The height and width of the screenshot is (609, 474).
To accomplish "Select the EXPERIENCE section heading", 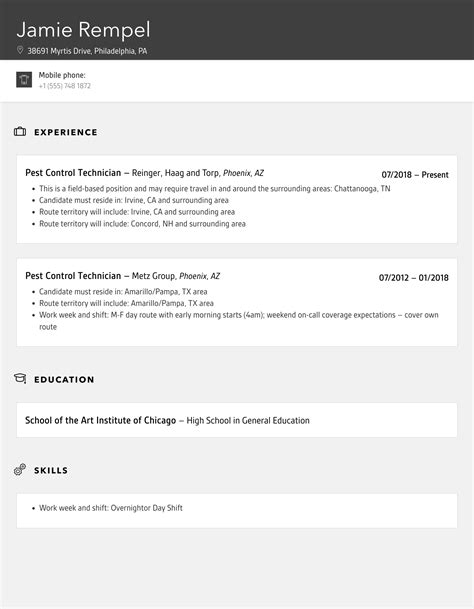I will click(x=66, y=132).
